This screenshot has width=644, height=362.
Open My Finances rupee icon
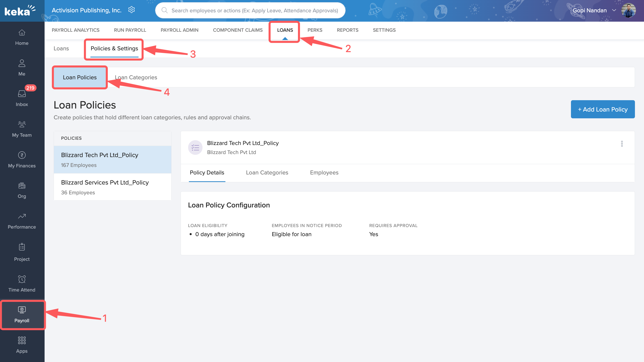(x=22, y=155)
